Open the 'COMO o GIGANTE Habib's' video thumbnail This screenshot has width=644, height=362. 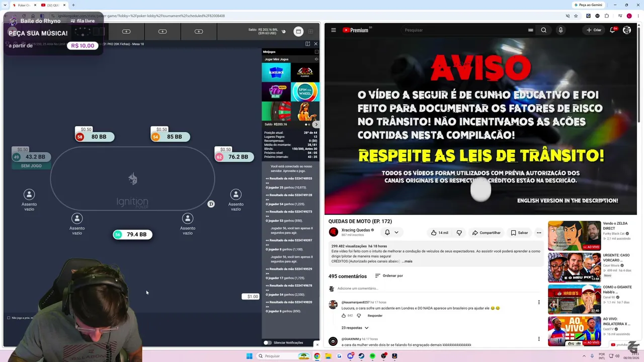(x=575, y=299)
